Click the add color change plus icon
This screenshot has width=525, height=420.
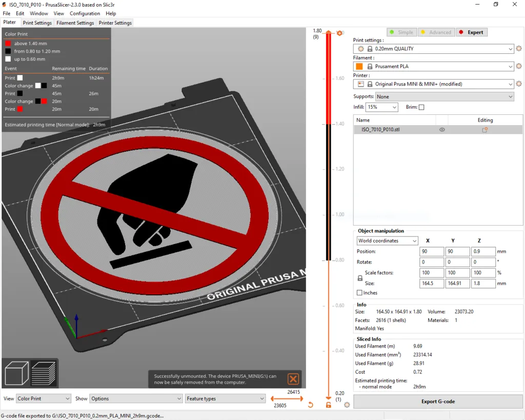[x=339, y=33]
